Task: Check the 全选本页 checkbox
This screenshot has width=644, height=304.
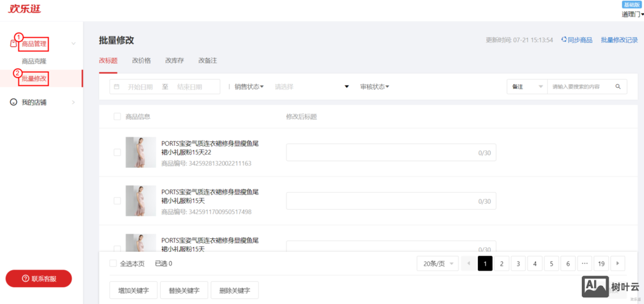Action: (x=113, y=263)
